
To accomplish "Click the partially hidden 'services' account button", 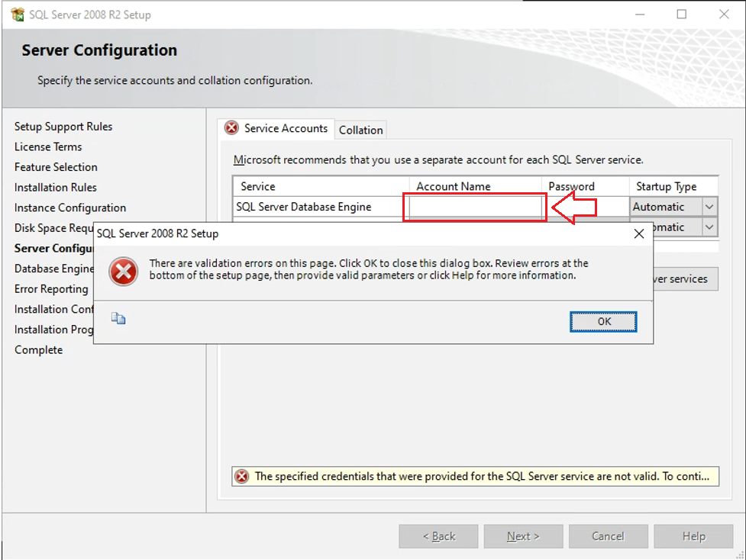I will click(x=686, y=279).
